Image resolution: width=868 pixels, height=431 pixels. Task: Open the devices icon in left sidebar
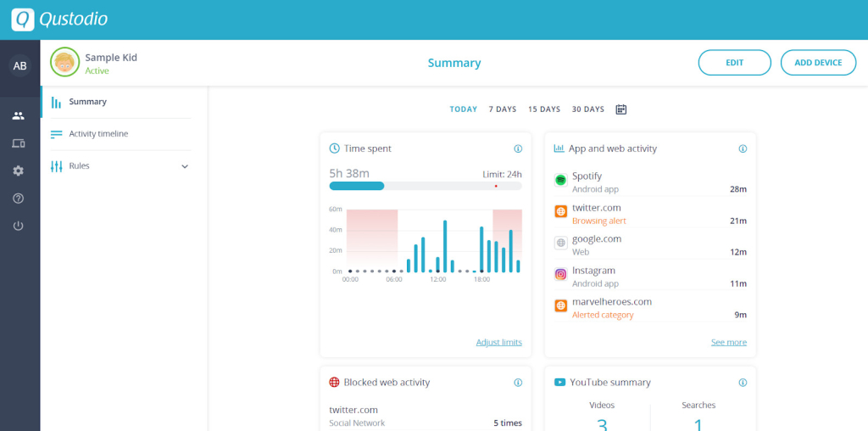click(19, 143)
